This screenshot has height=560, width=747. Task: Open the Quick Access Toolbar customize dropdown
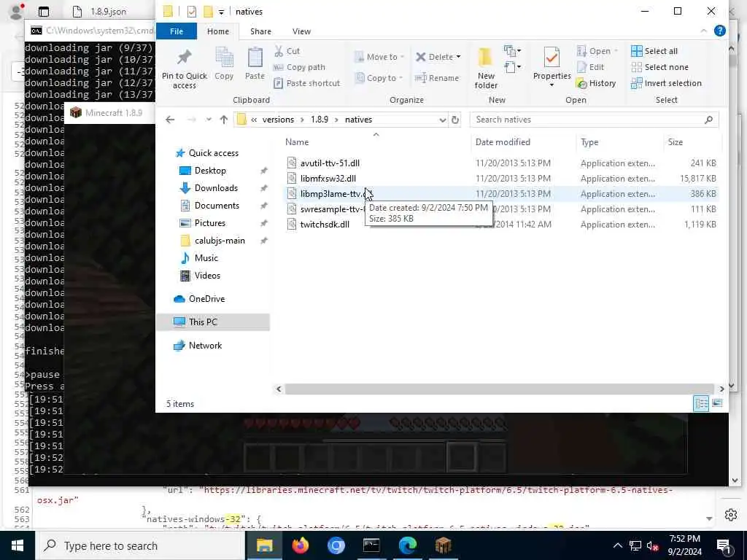click(221, 12)
